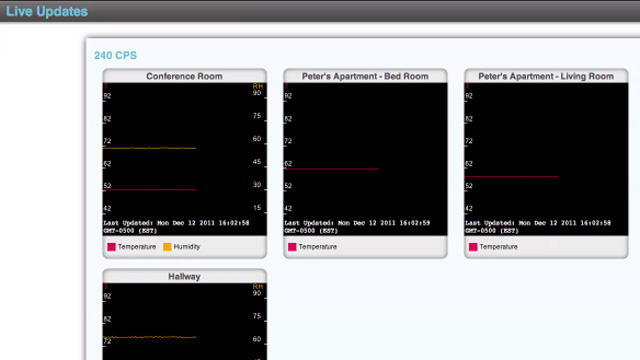Screen dimensions: 640x360
Task: Click Living Room Last Updated timestamp
Action: (x=538, y=227)
